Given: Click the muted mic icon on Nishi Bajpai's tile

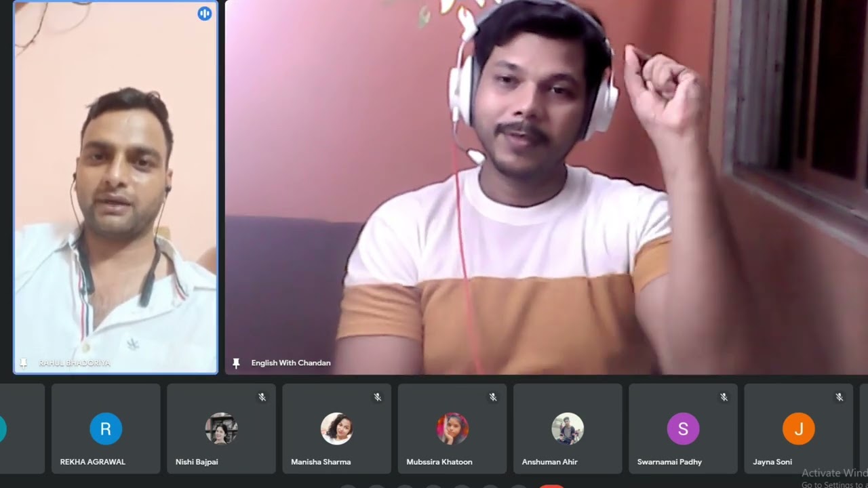Looking at the screenshot, I should click(262, 397).
